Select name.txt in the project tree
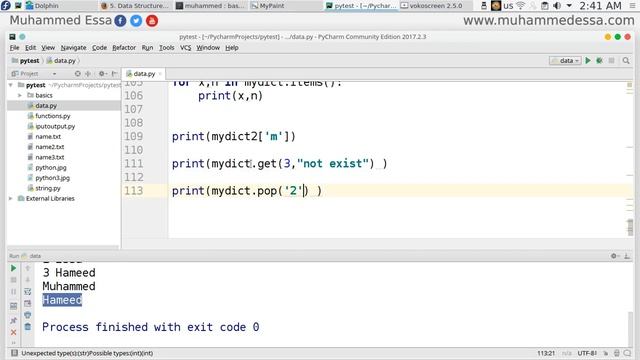 coord(48,137)
